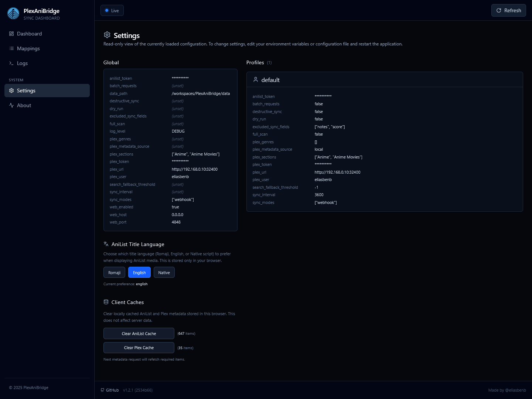The image size is (532, 399).
Task: Click Current preference: english text
Action: [126, 284]
